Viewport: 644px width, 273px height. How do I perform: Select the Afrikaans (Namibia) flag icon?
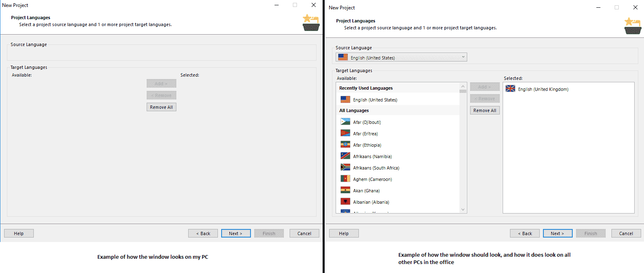[x=345, y=156]
